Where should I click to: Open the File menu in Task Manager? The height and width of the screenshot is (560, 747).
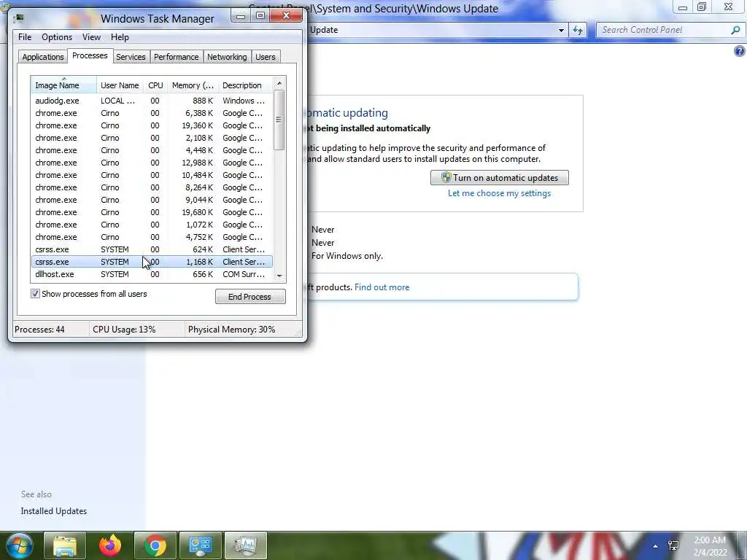tap(25, 37)
